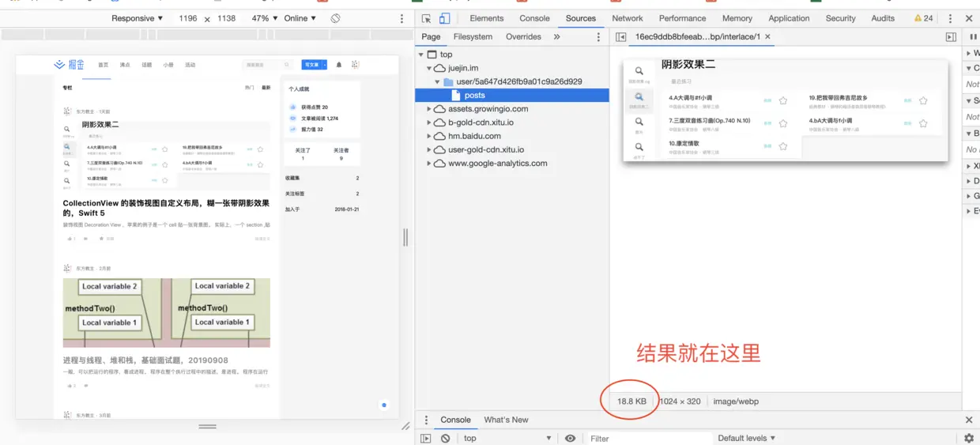
Task: Select the Page navigator tab
Action: point(431,37)
